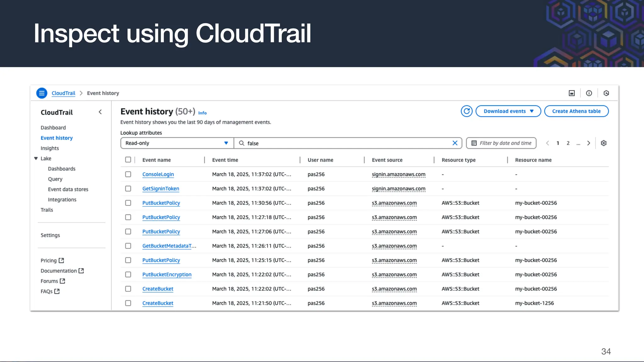Screen dimensions: 644x362
Task: Click the CloudShell panel icon in header
Action: [572, 93]
